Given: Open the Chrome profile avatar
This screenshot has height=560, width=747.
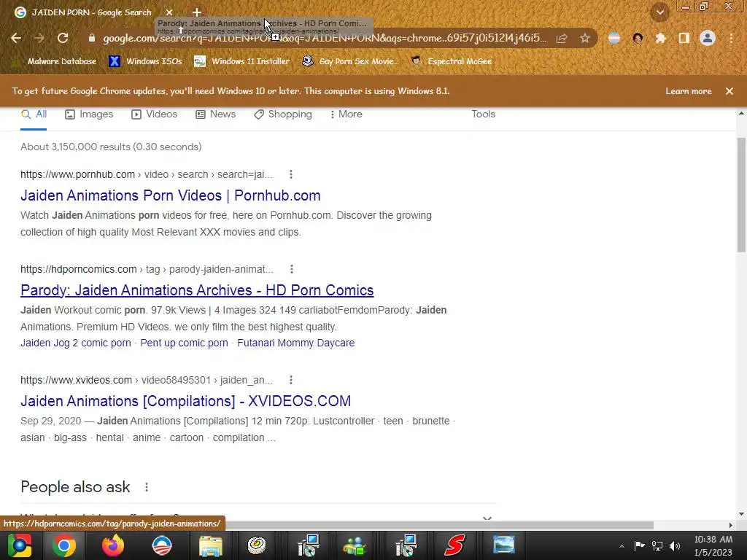Looking at the screenshot, I should click(x=708, y=38).
